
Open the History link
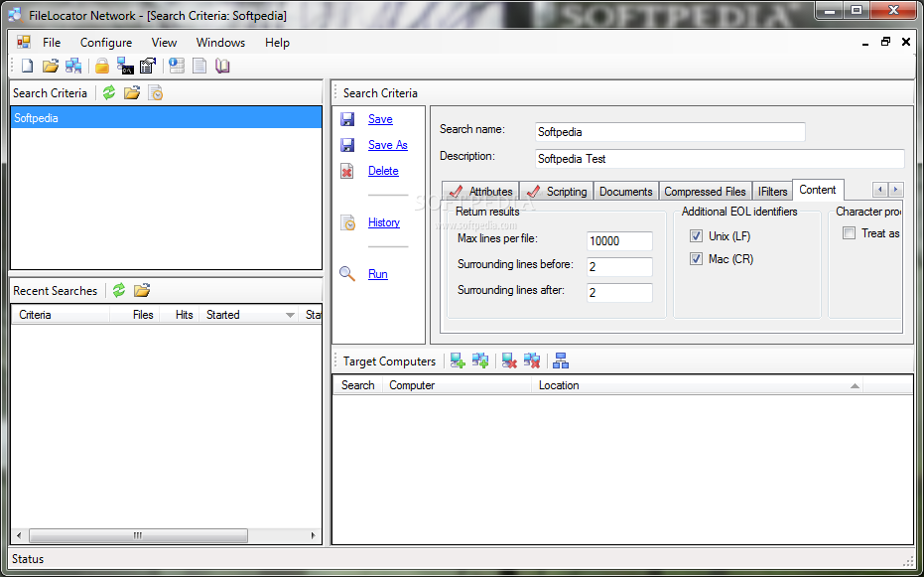[384, 222]
